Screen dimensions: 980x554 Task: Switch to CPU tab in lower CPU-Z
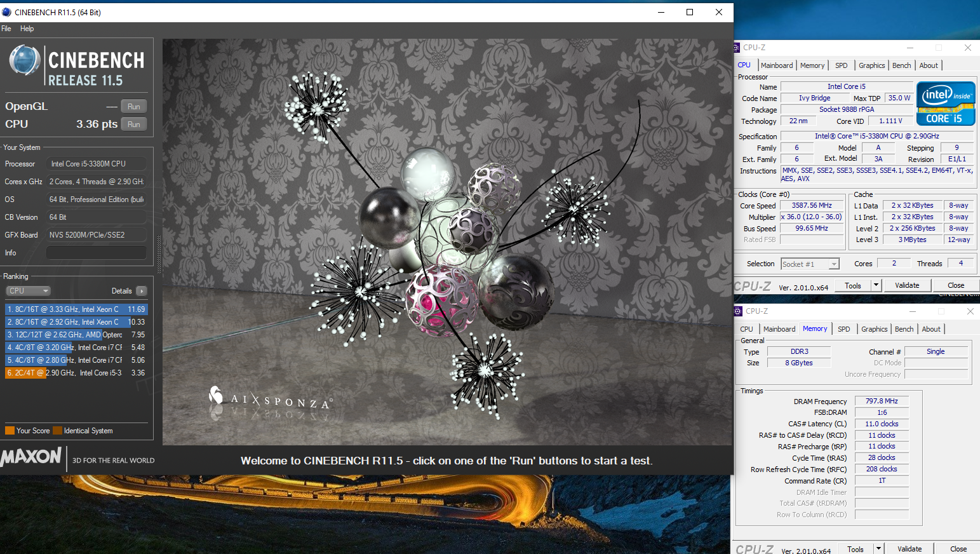(747, 329)
